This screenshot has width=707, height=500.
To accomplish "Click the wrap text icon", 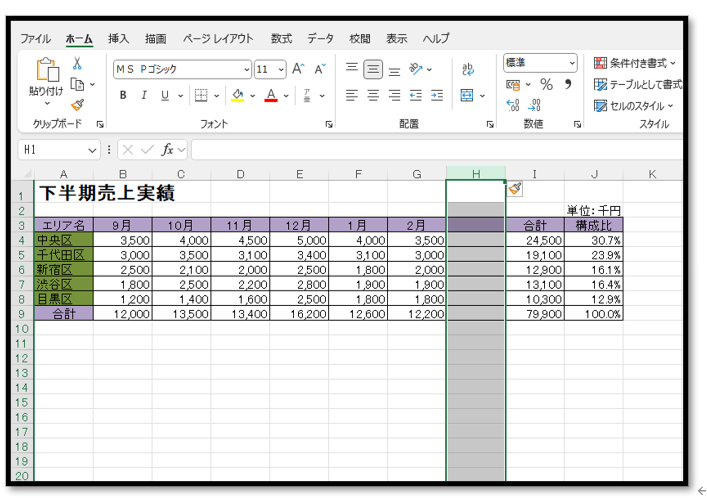I will coord(468,69).
